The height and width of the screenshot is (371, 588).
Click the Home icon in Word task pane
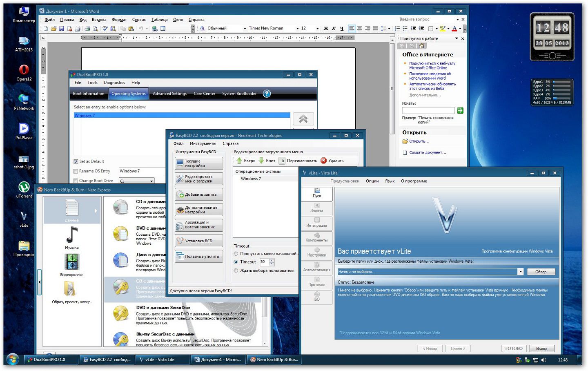(422, 46)
